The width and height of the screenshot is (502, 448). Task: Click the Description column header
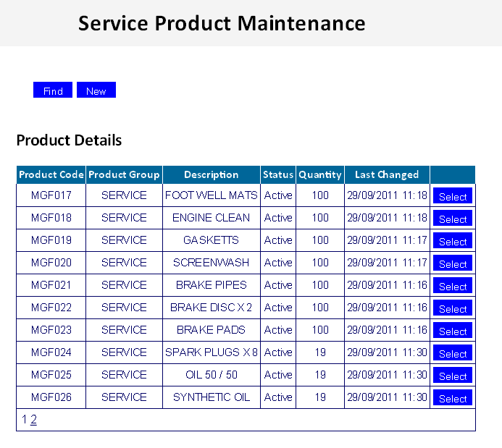[212, 174]
